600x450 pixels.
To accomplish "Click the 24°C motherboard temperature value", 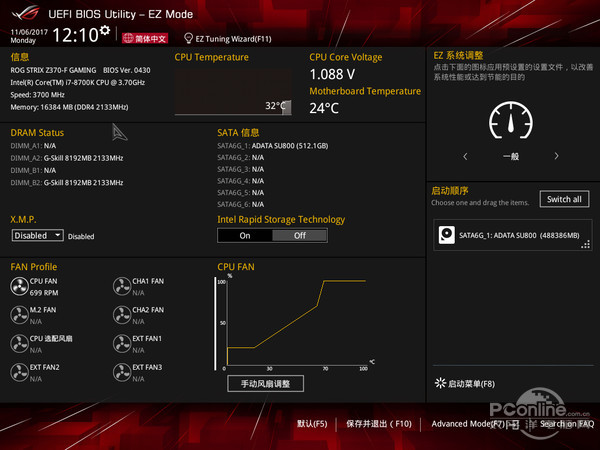I will [x=324, y=108].
